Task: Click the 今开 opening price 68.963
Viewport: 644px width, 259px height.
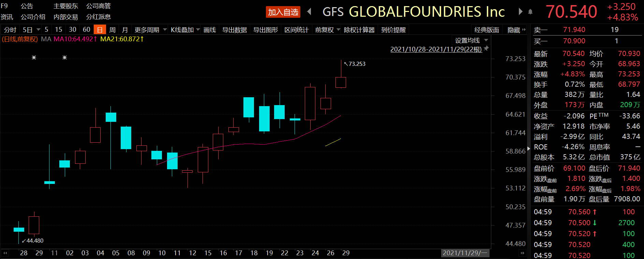Action: 629,64
